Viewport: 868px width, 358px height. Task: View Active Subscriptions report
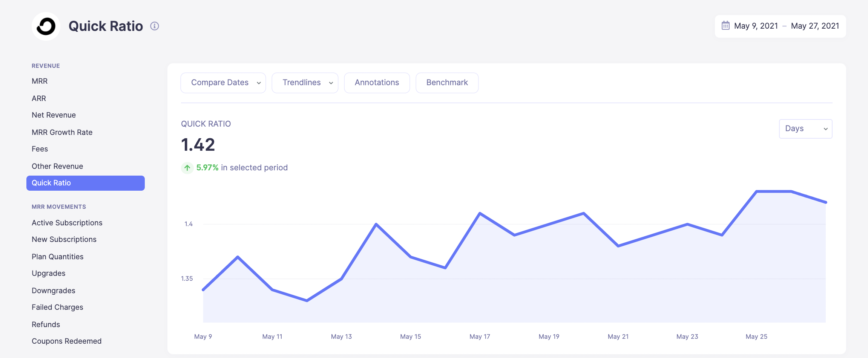click(x=67, y=223)
